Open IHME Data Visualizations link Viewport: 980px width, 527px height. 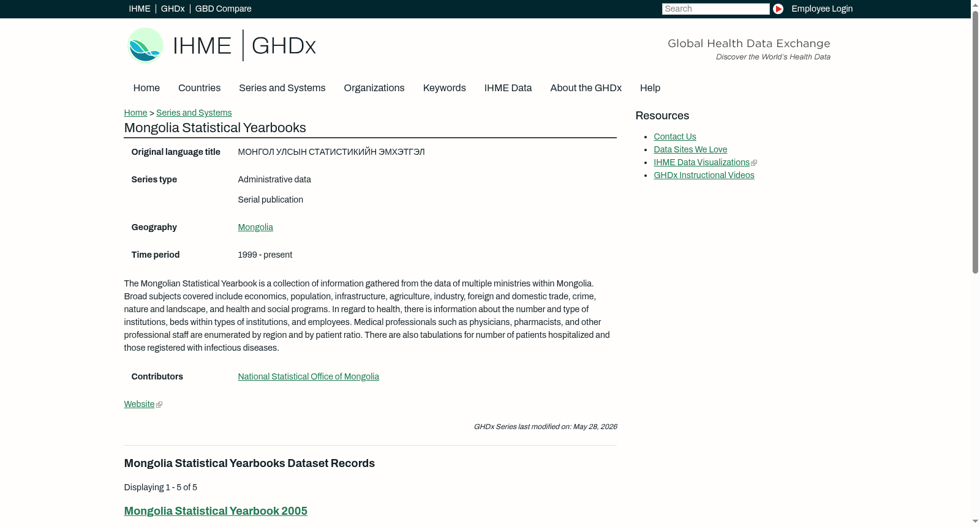701,162
